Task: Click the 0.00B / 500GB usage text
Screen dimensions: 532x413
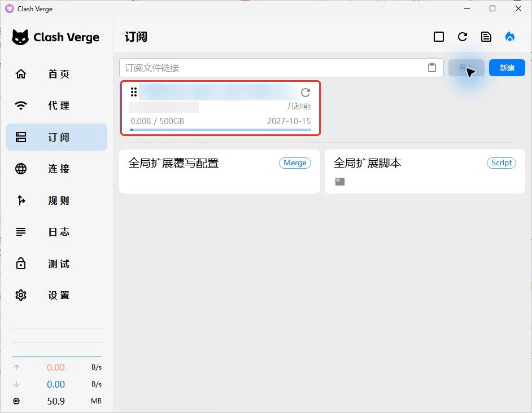Action: coord(157,121)
